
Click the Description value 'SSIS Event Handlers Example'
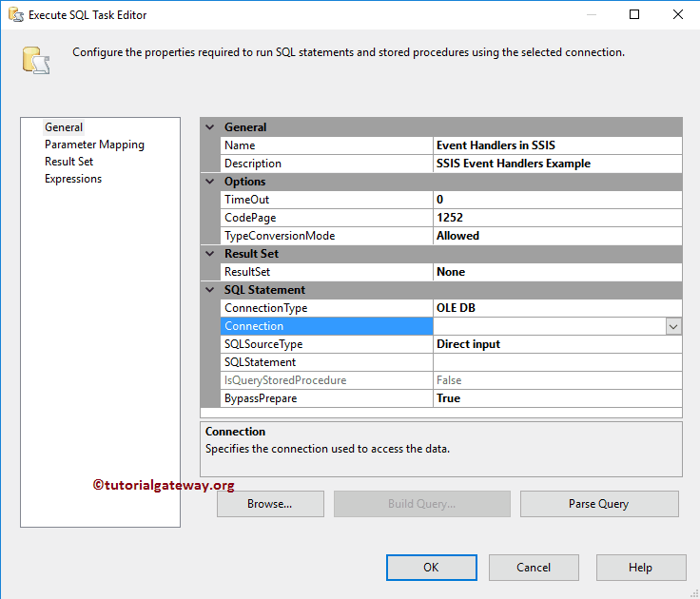557,164
